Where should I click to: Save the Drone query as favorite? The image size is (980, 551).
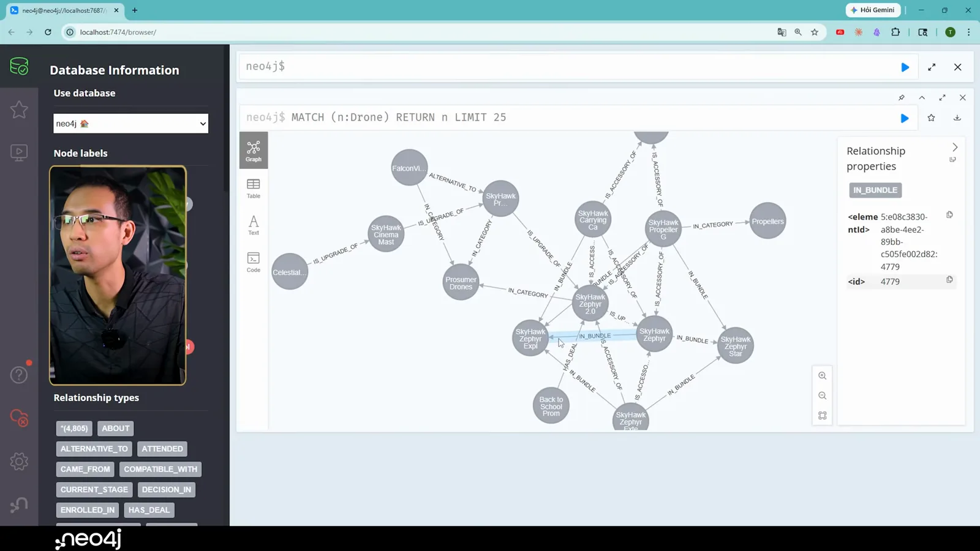pyautogui.click(x=931, y=118)
